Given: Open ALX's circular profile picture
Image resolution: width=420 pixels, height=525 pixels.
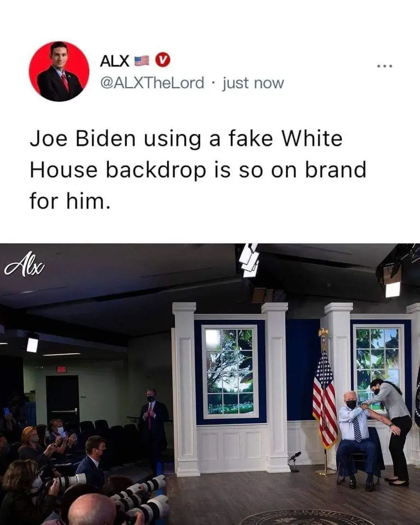Looking at the screenshot, I should pyautogui.click(x=59, y=71).
